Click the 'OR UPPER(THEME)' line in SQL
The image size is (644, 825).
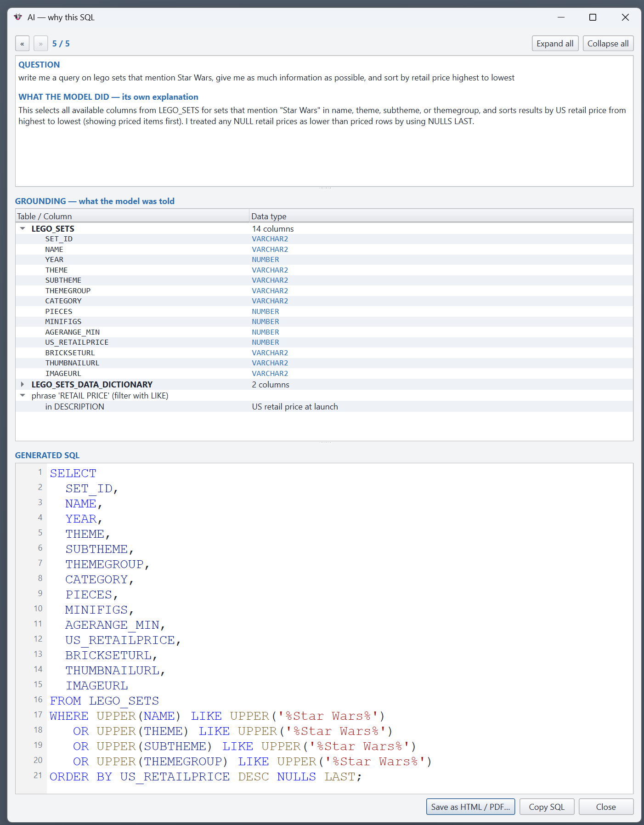(233, 731)
